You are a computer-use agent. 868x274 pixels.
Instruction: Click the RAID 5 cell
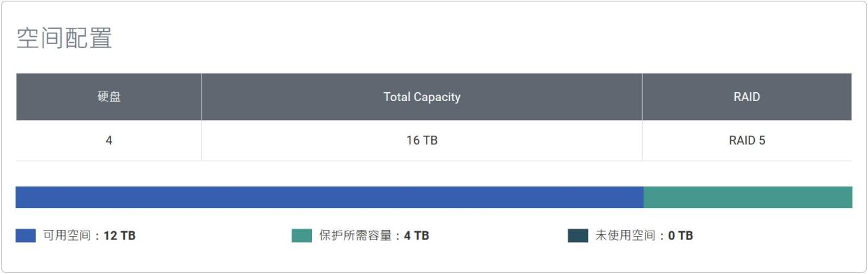747,141
